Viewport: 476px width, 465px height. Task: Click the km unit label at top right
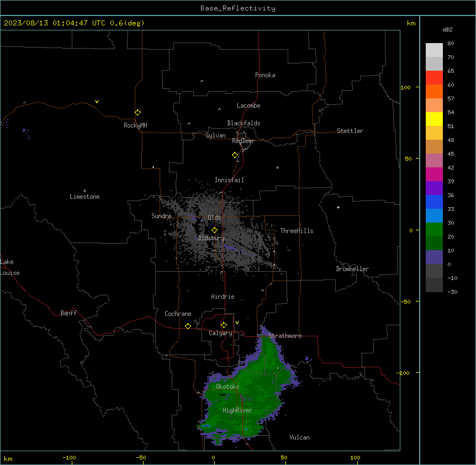411,23
